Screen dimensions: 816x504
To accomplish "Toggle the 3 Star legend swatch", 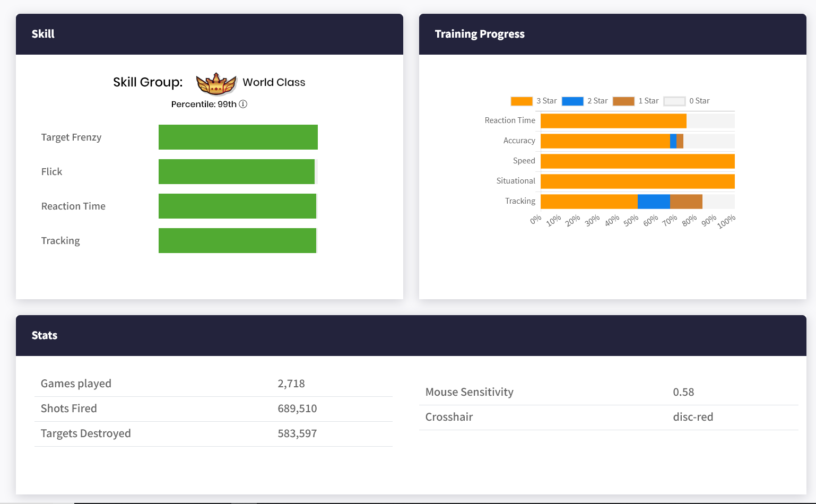I will (x=521, y=101).
